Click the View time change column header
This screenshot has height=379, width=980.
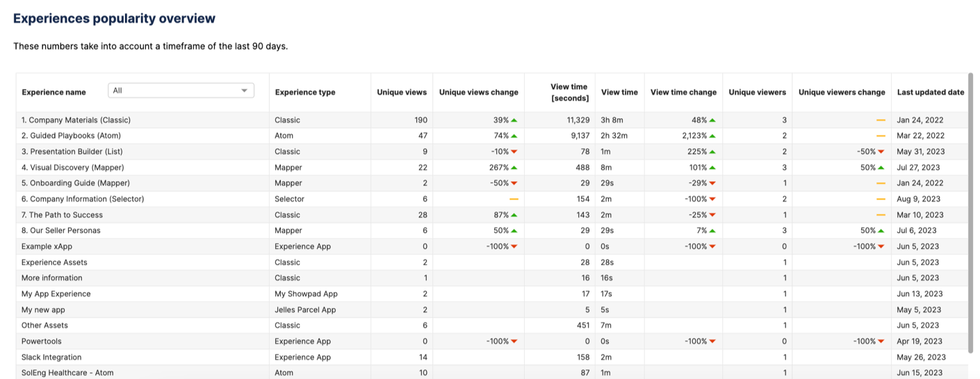click(683, 92)
